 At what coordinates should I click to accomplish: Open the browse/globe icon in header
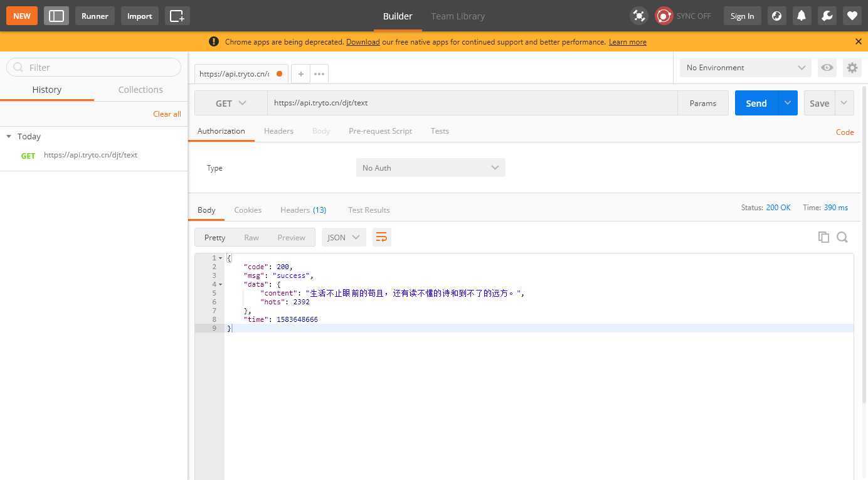click(x=776, y=16)
